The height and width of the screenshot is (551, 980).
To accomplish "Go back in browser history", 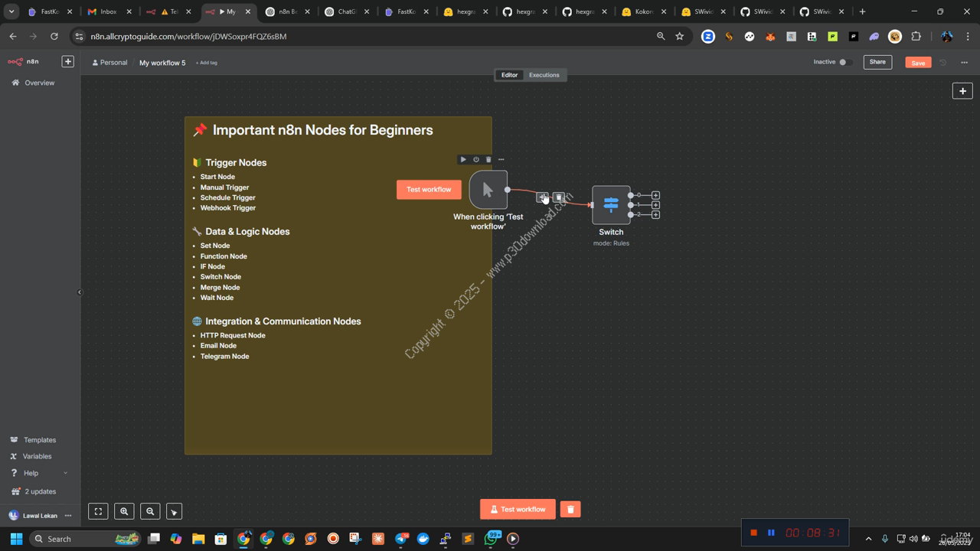I will click(x=13, y=36).
